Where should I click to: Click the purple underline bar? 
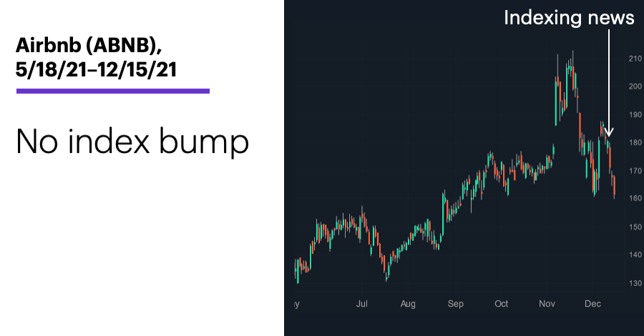click(x=113, y=91)
